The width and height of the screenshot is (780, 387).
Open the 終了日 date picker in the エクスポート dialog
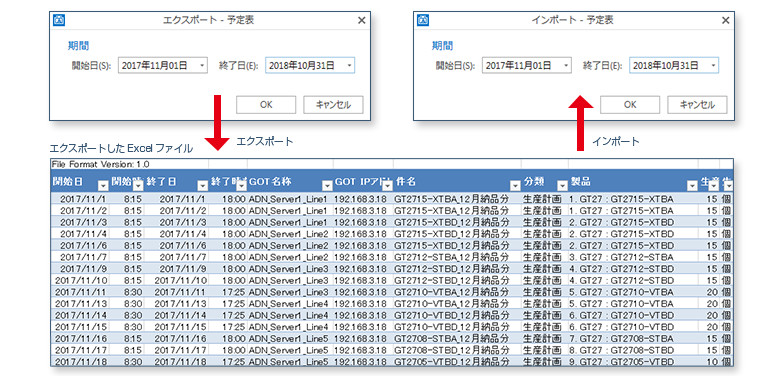(x=349, y=65)
